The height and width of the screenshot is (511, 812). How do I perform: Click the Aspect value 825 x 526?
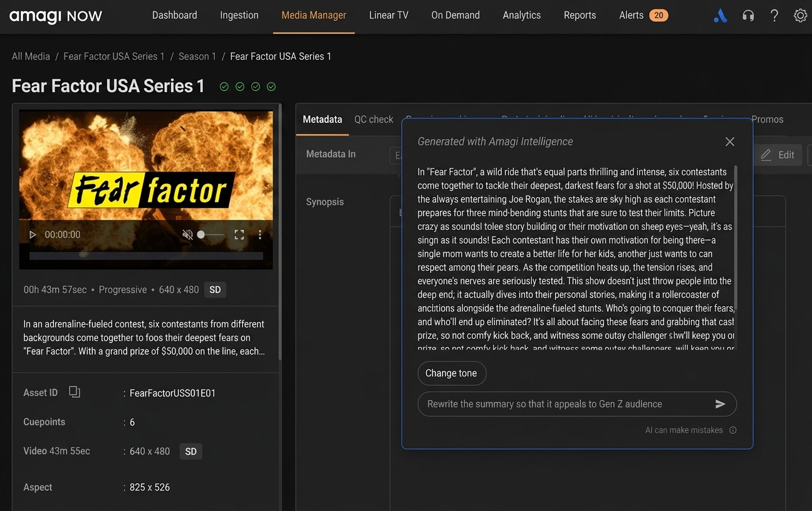150,487
